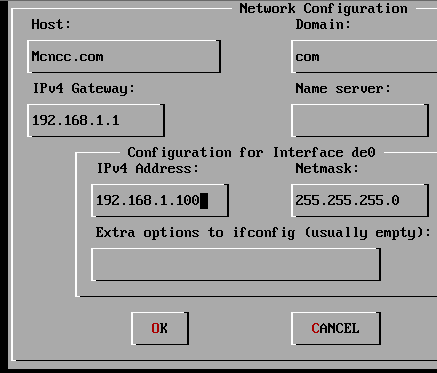Focus the Netmask field showing 255.255.255.0
The image size is (437, 373).
[360, 200]
